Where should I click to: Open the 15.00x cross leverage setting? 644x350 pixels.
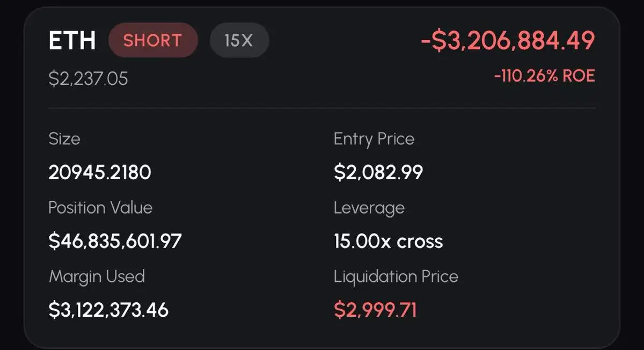point(388,241)
